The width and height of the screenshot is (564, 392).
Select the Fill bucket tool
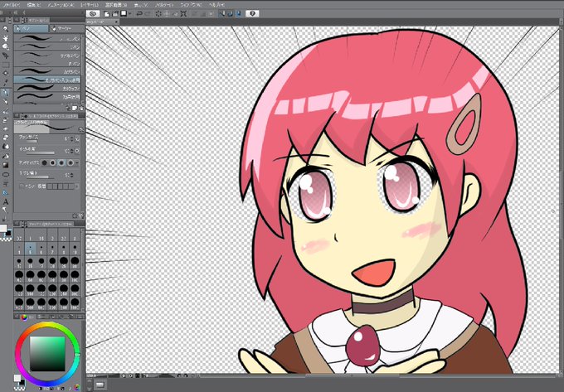(6, 156)
